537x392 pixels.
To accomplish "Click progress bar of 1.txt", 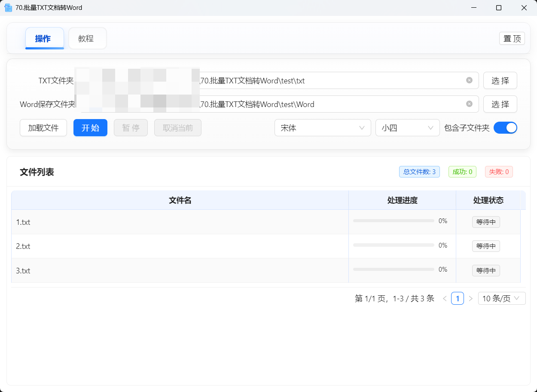I will tap(394, 221).
